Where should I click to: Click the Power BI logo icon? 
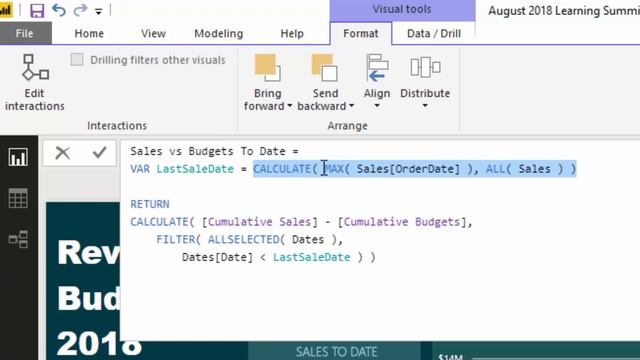point(6,10)
